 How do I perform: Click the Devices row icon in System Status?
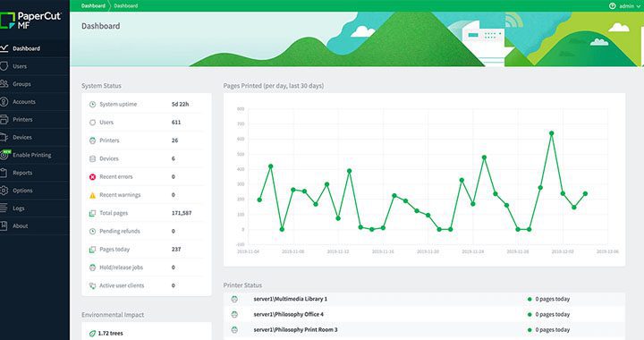point(92,158)
